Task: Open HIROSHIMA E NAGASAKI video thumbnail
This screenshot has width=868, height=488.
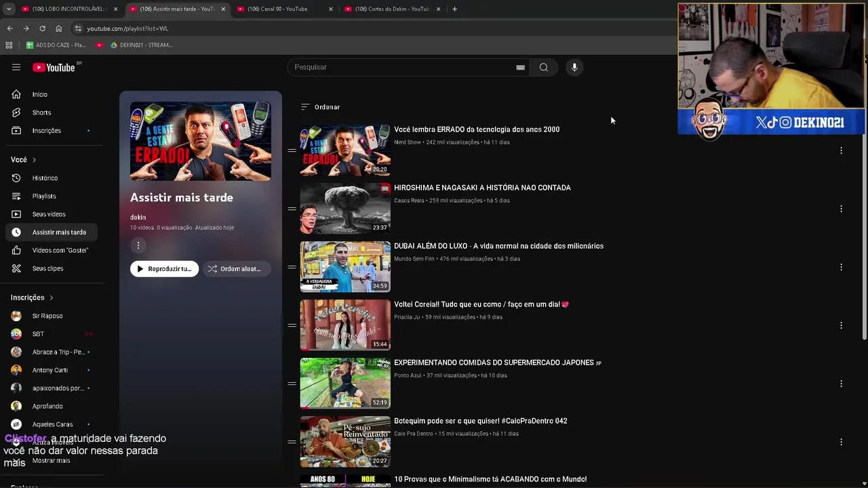Action: tap(345, 209)
